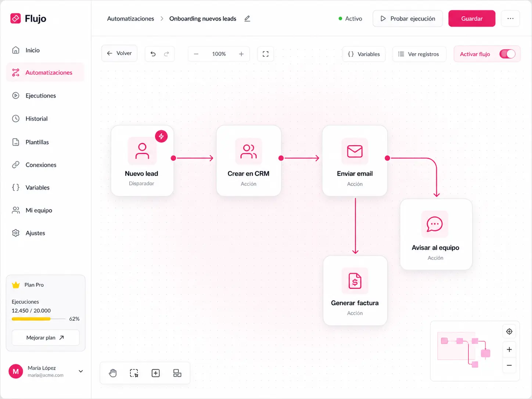Click the Probar ejecución button

(407, 18)
